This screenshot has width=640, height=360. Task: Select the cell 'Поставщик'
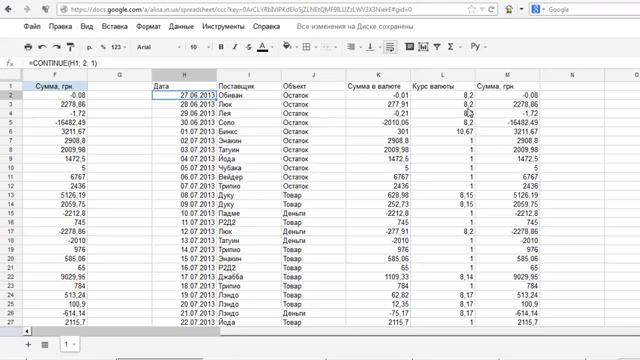point(249,86)
